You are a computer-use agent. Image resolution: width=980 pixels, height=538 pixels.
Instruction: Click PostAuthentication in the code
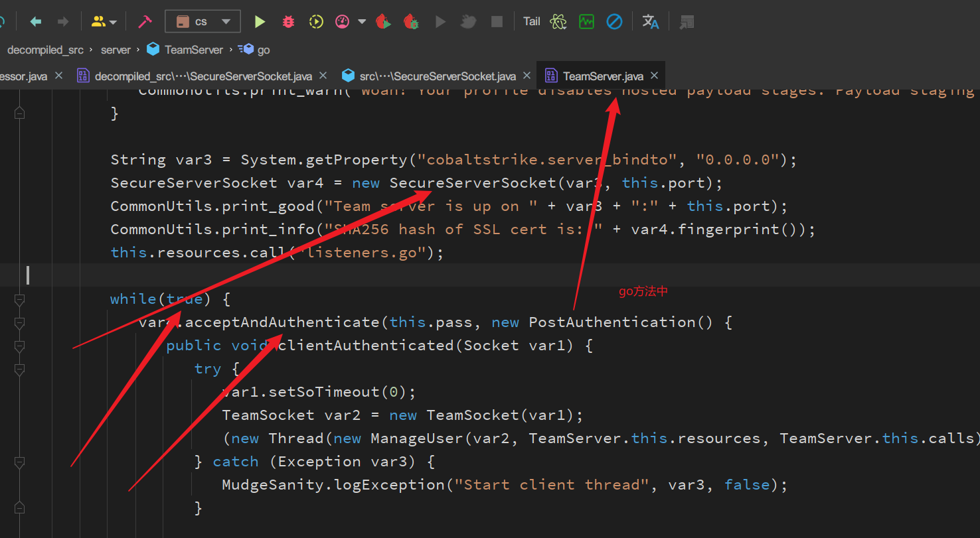pyautogui.click(x=612, y=322)
